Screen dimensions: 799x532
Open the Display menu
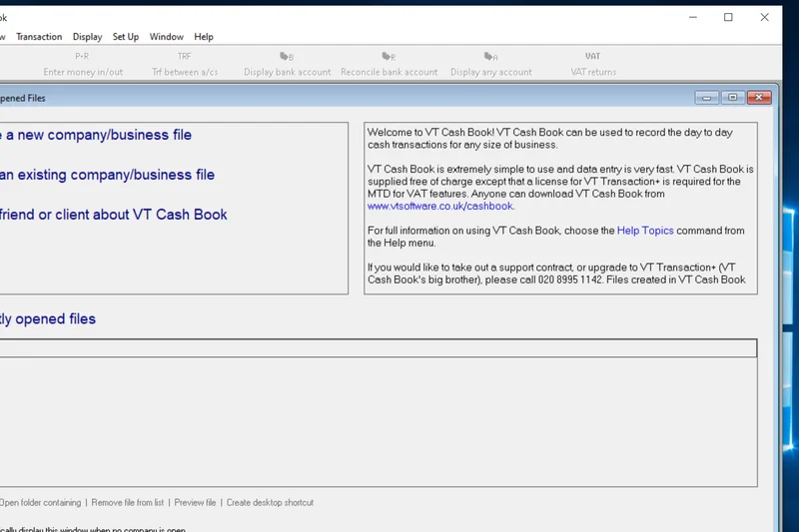87,37
